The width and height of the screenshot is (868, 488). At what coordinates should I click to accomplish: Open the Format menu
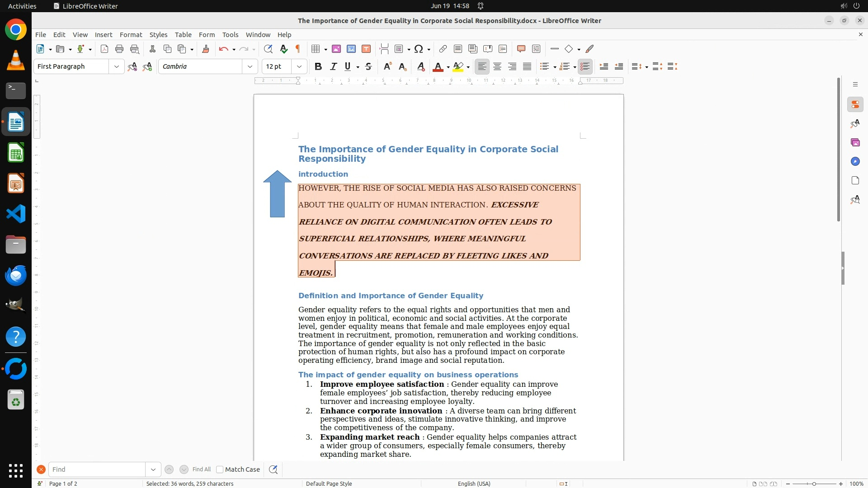131,35
